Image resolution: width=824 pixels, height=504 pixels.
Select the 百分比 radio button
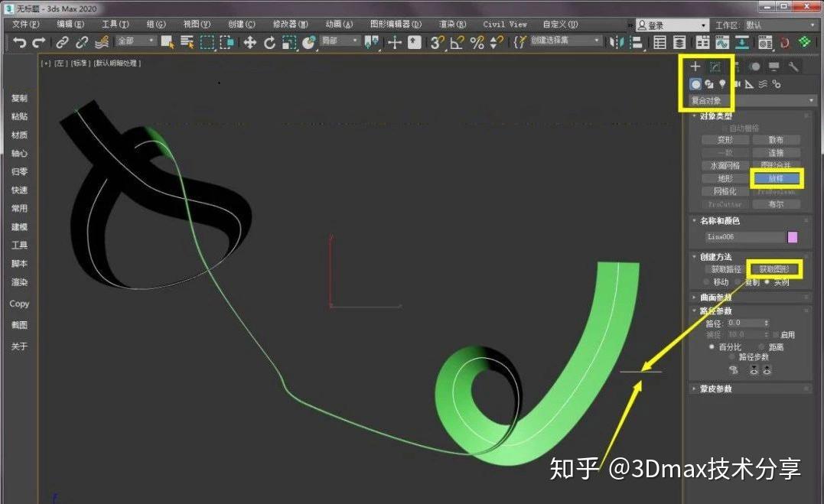pos(712,346)
